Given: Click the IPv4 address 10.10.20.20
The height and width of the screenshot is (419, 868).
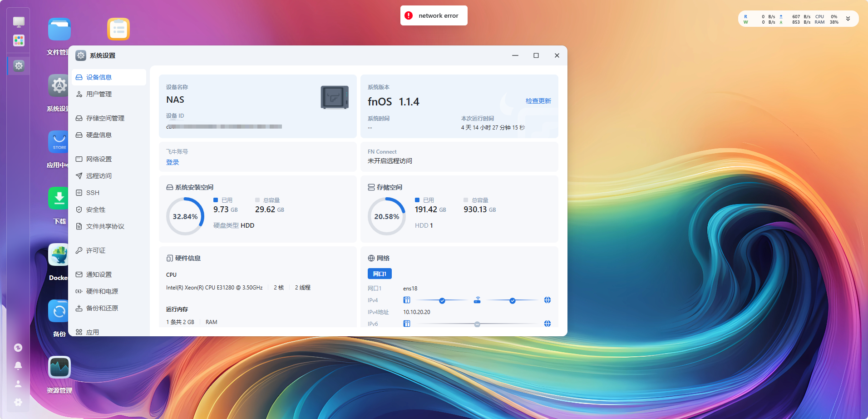Looking at the screenshot, I should tap(417, 312).
